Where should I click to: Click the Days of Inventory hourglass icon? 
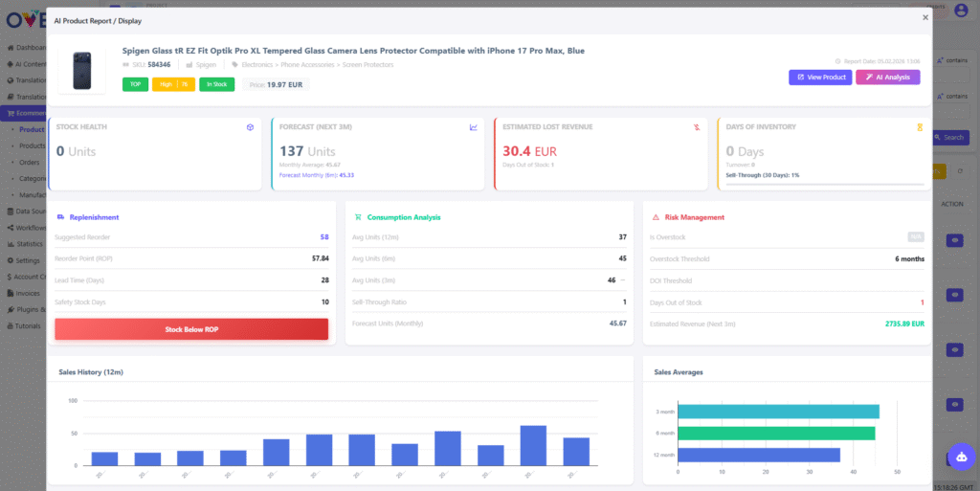[920, 126]
